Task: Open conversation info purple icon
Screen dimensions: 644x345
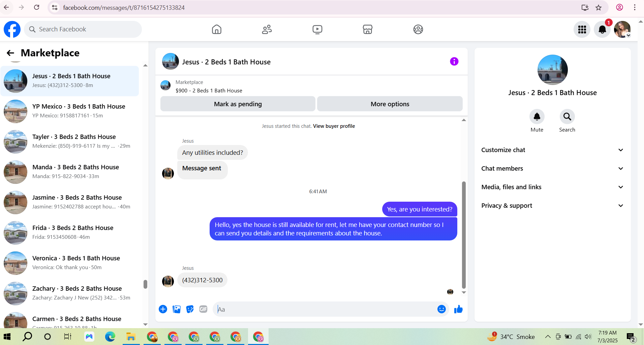Action: point(454,61)
